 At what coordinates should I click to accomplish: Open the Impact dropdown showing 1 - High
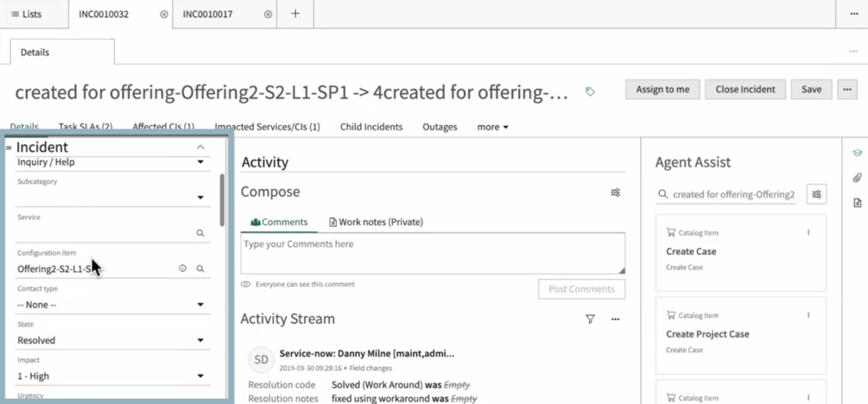click(x=113, y=376)
